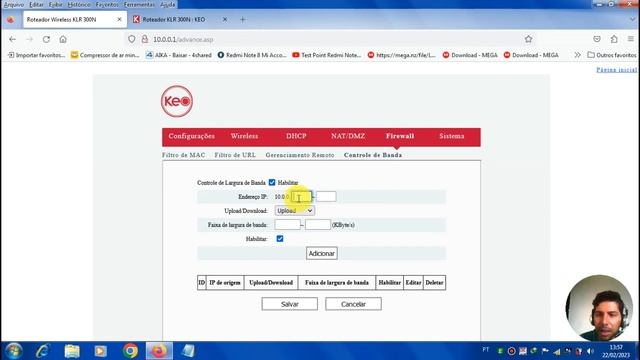Close the Roteador Wireless KLR 300N tab

tap(119, 19)
